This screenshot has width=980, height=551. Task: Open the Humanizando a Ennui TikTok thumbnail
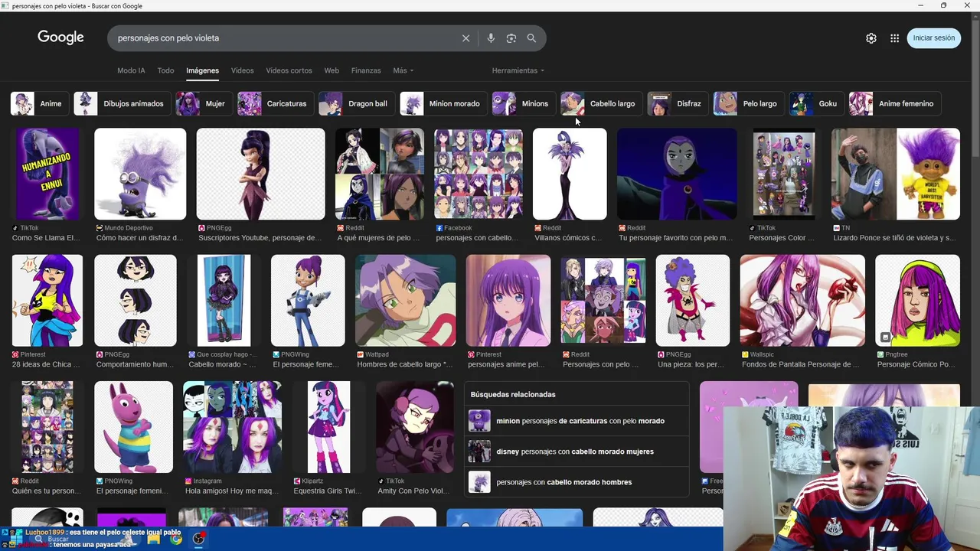pyautogui.click(x=47, y=174)
